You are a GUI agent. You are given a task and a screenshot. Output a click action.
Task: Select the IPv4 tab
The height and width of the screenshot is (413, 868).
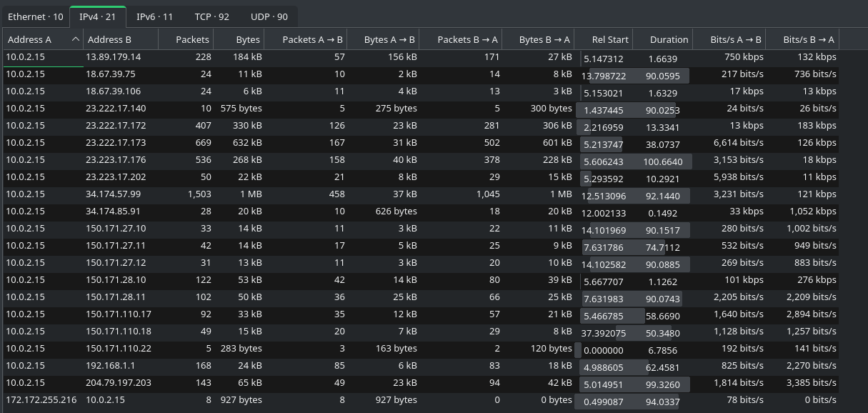pyautogui.click(x=98, y=16)
